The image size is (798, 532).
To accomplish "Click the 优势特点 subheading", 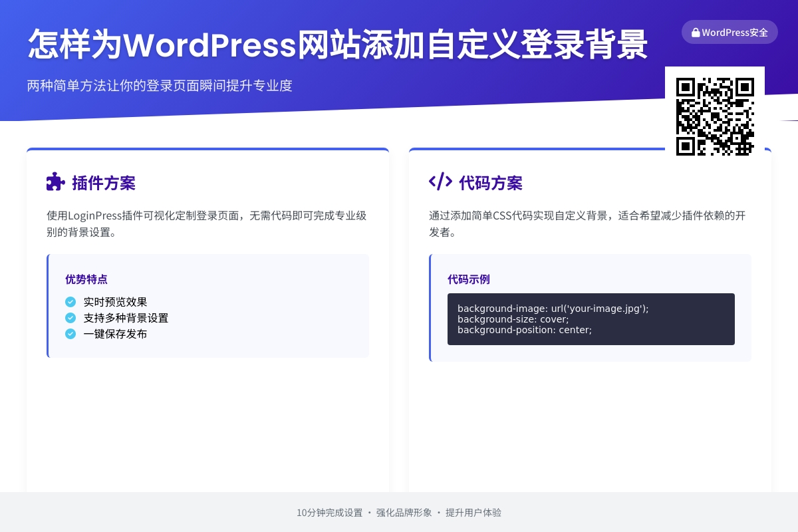I will tap(86, 279).
